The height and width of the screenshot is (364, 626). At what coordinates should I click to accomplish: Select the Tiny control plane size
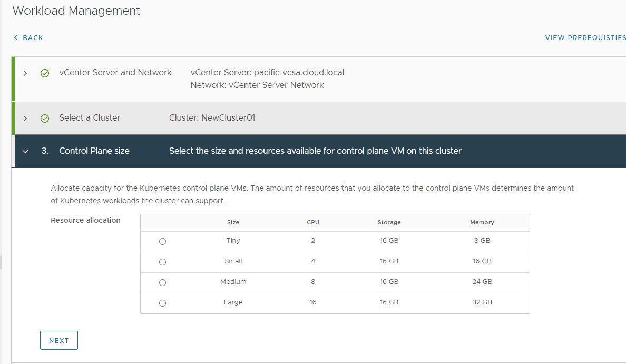(162, 241)
